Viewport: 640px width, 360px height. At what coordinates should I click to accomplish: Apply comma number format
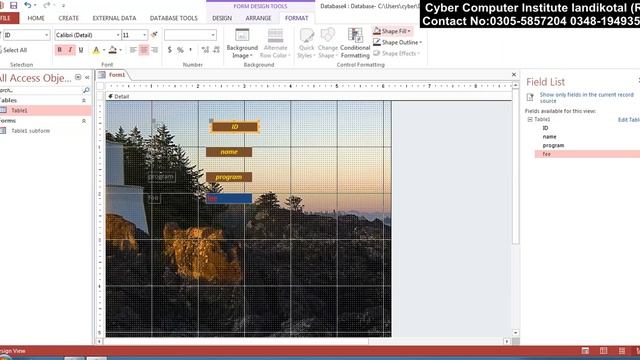click(190, 50)
